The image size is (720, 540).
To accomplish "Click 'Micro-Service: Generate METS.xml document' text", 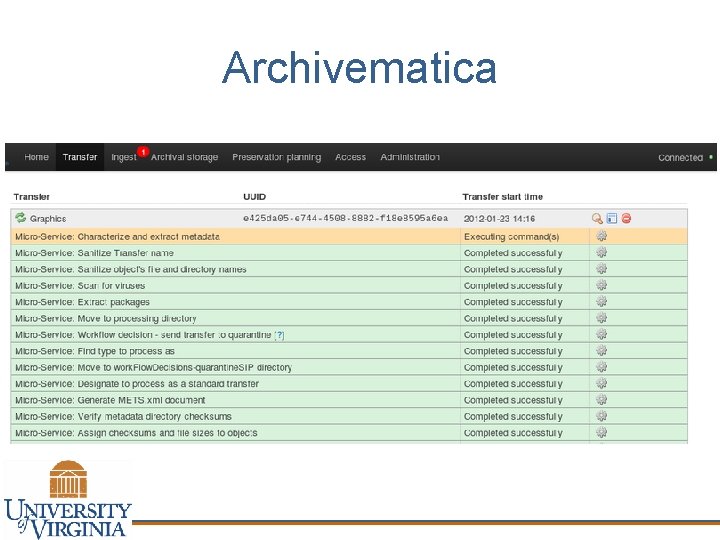I will [x=110, y=400].
